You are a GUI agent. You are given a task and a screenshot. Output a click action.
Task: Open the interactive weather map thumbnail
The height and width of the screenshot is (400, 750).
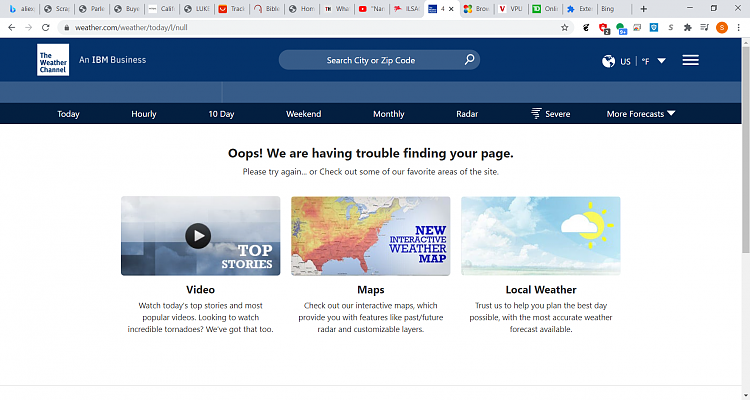click(x=371, y=236)
